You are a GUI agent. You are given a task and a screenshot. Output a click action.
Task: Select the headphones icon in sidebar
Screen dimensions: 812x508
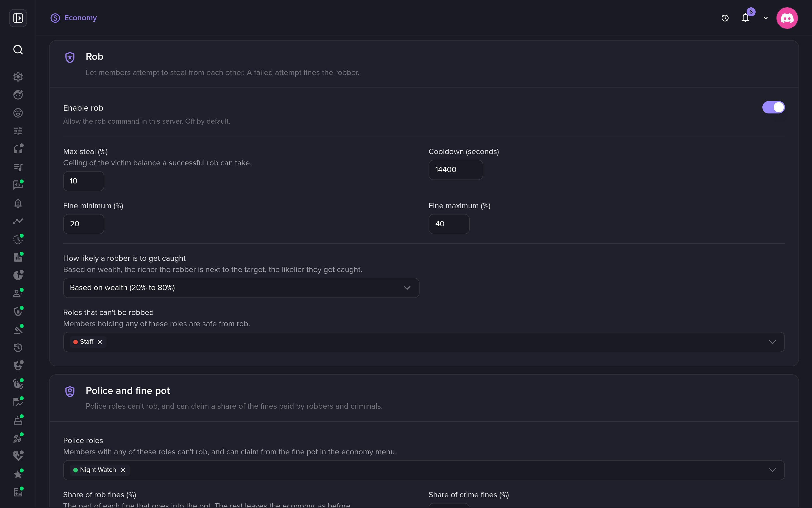tap(18, 149)
